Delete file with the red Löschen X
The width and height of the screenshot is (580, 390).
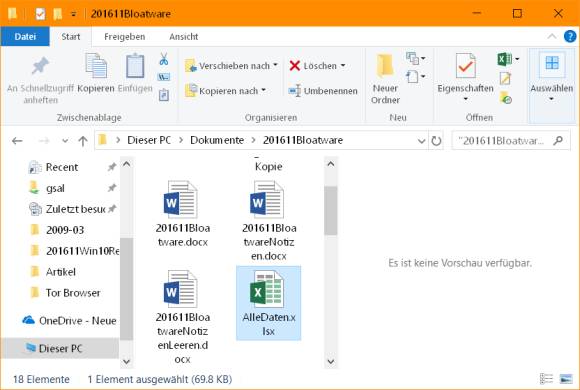point(317,66)
